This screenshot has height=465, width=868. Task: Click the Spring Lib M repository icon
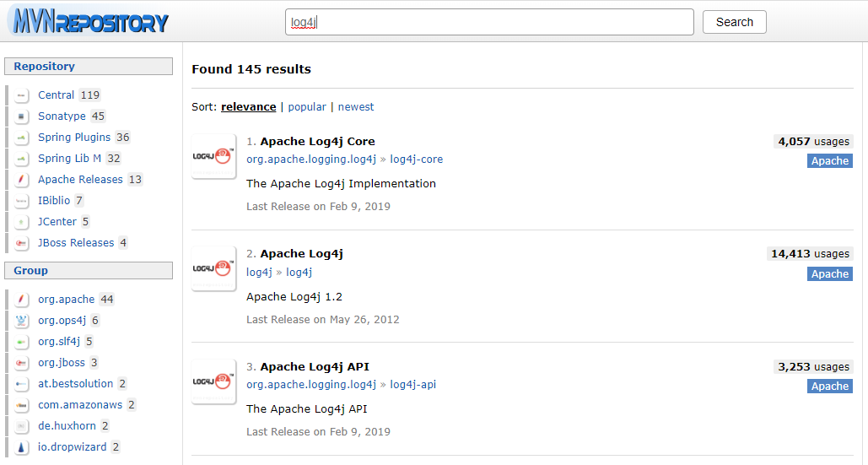tap(21, 159)
